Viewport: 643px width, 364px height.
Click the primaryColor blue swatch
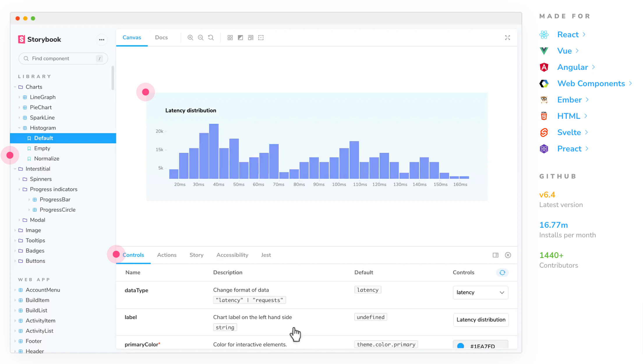coord(460,346)
